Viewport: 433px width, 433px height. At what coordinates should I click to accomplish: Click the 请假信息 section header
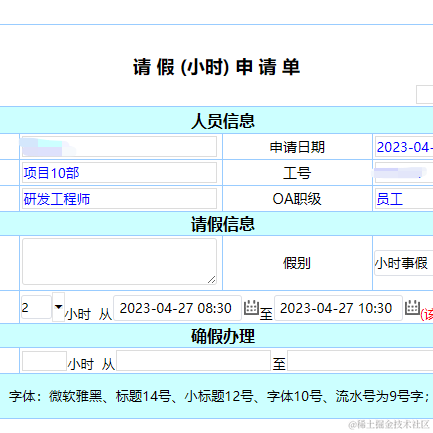tap(223, 224)
